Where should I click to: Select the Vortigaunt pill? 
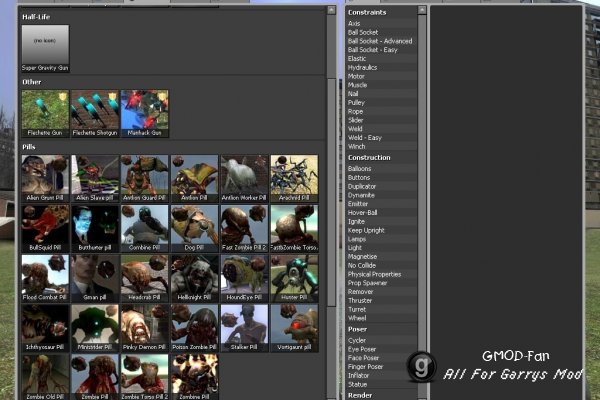click(x=294, y=328)
